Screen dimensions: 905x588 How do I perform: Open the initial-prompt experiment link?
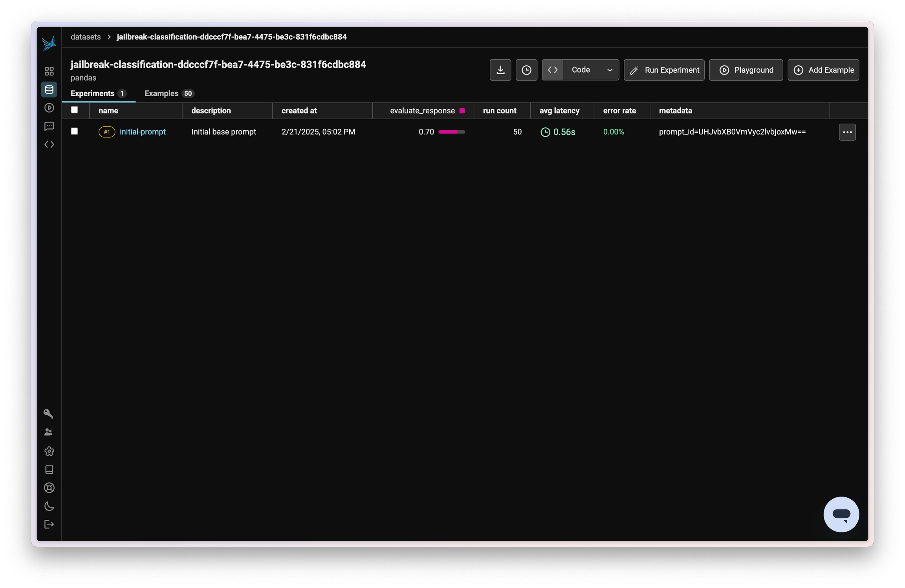[143, 132]
